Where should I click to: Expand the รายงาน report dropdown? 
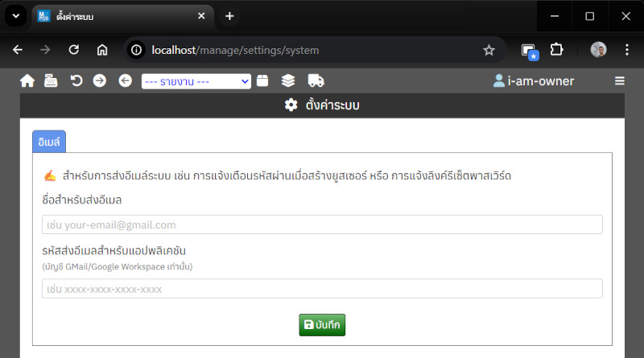coord(196,80)
